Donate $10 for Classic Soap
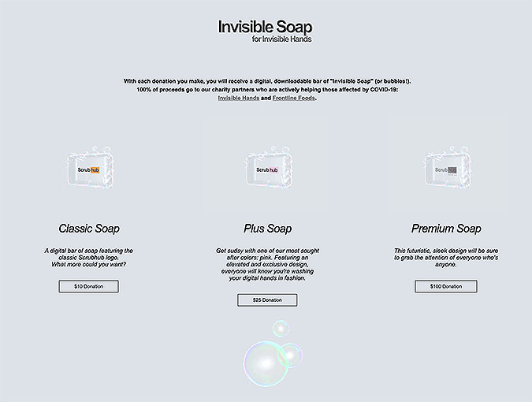This screenshot has width=532, height=402. tap(88, 286)
